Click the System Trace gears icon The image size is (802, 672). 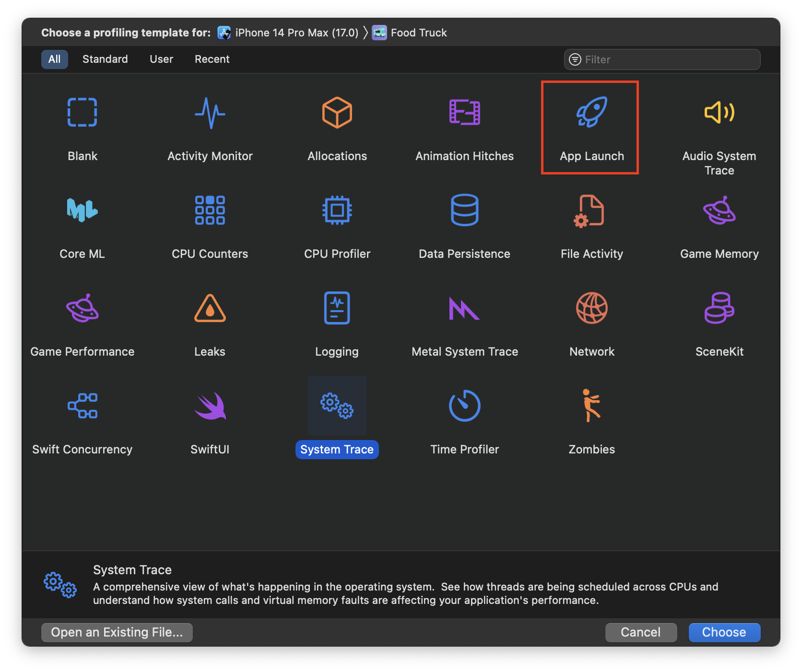pos(337,406)
